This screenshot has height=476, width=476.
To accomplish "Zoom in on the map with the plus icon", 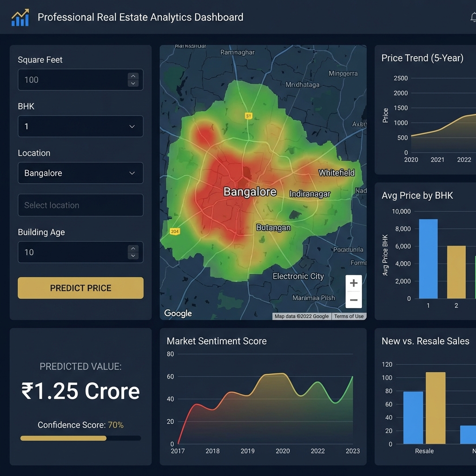I will (353, 283).
